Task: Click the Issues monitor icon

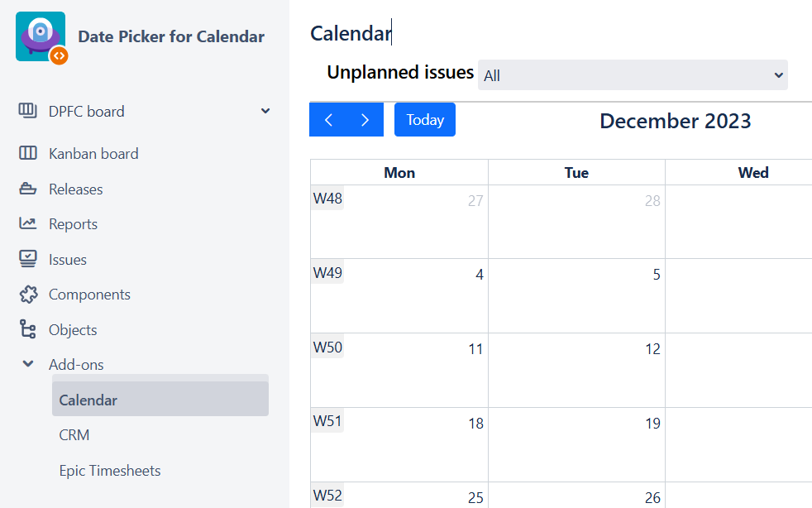Action: [x=28, y=259]
